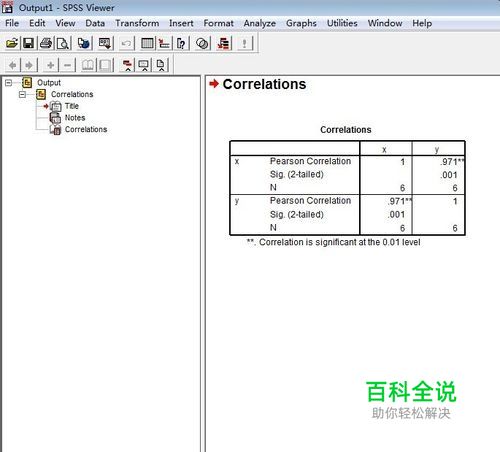Click the Dialog Recall toolbar icon
This screenshot has width=500, height=452.
click(105, 43)
